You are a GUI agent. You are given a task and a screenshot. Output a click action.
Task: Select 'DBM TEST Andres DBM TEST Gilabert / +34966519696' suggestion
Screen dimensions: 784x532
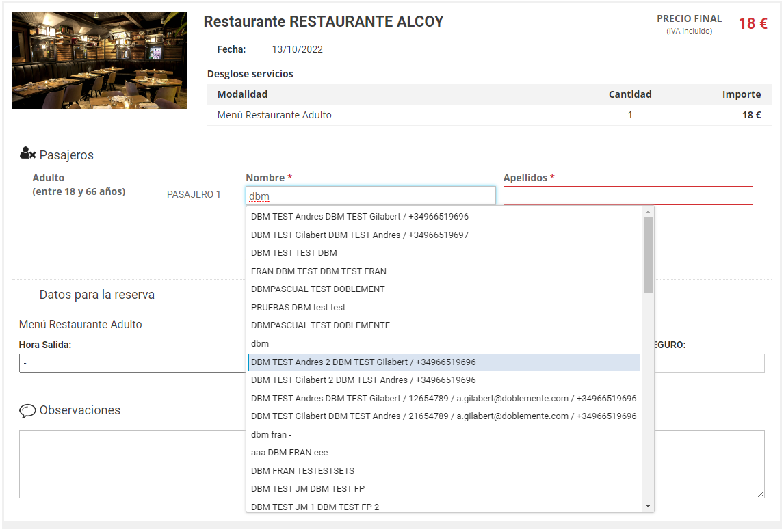click(x=445, y=217)
